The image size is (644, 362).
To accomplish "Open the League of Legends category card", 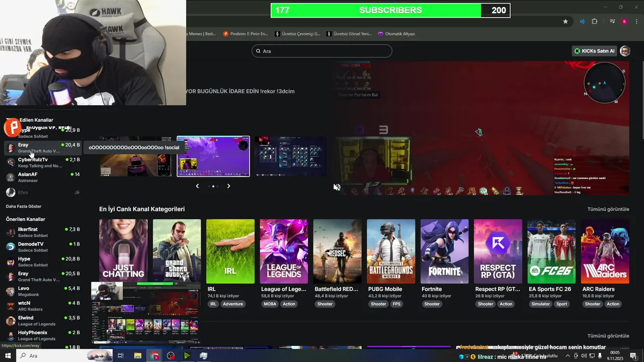I will [x=284, y=251].
